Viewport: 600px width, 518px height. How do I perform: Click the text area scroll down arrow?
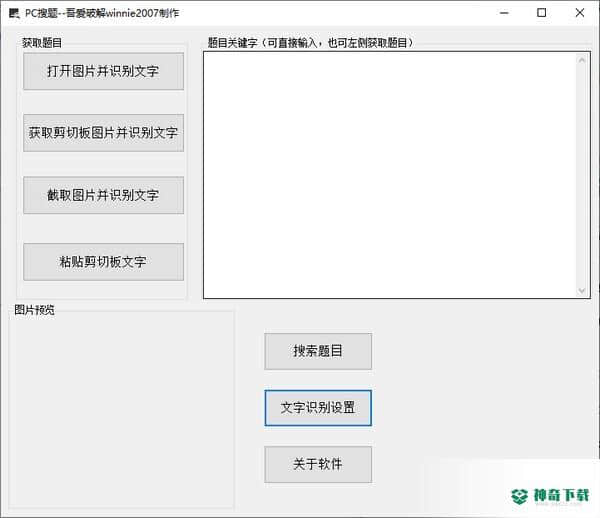tap(582, 290)
